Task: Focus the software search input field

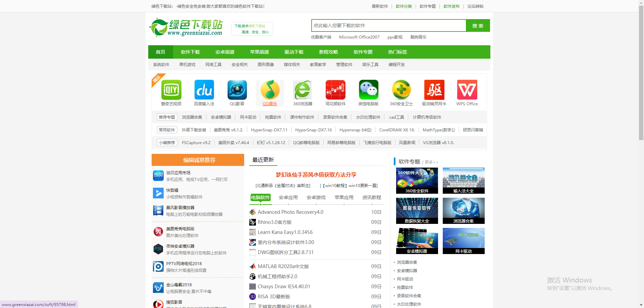Action: [389, 25]
